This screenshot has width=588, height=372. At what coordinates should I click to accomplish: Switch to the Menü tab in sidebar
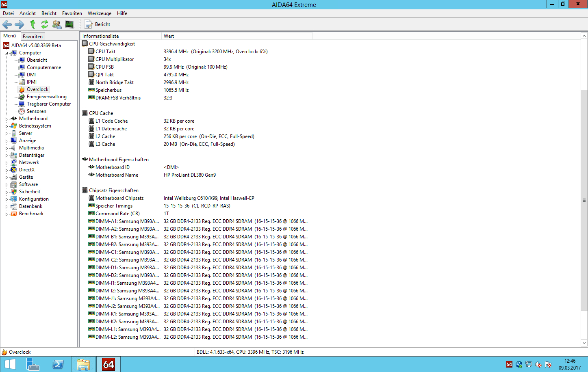(10, 36)
